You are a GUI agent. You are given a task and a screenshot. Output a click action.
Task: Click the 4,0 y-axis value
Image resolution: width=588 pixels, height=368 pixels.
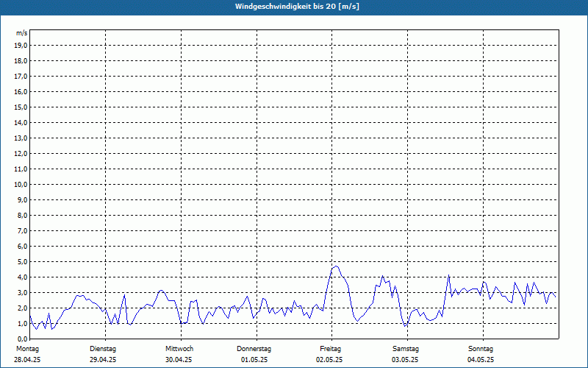pos(22,277)
